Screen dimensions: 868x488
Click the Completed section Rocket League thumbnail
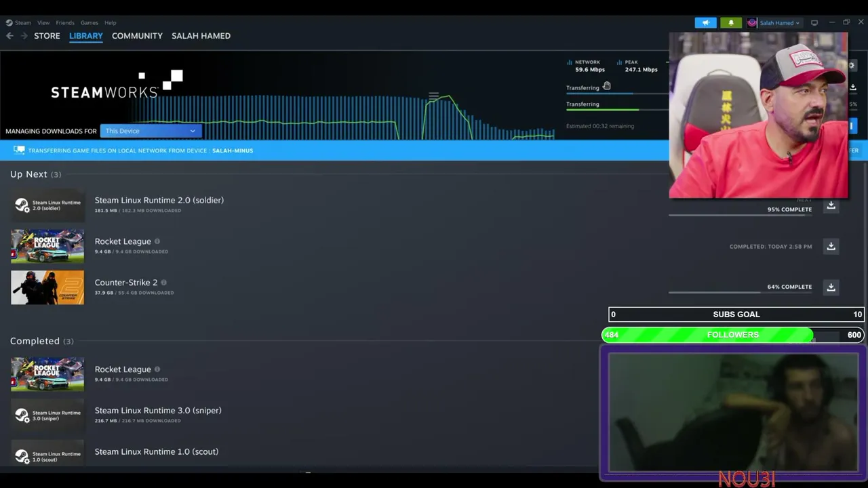[x=47, y=374]
